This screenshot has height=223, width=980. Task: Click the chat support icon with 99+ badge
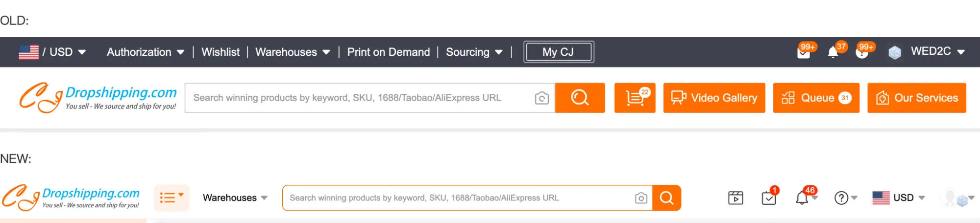coord(862,52)
